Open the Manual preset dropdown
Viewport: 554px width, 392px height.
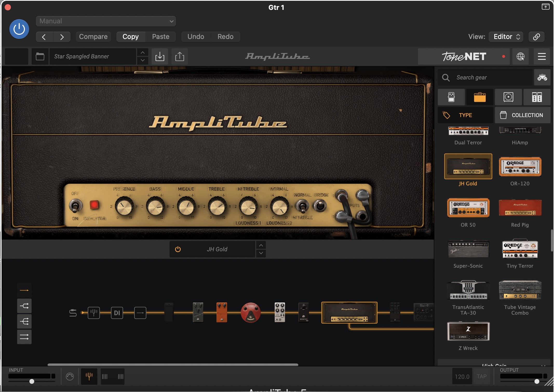(106, 21)
